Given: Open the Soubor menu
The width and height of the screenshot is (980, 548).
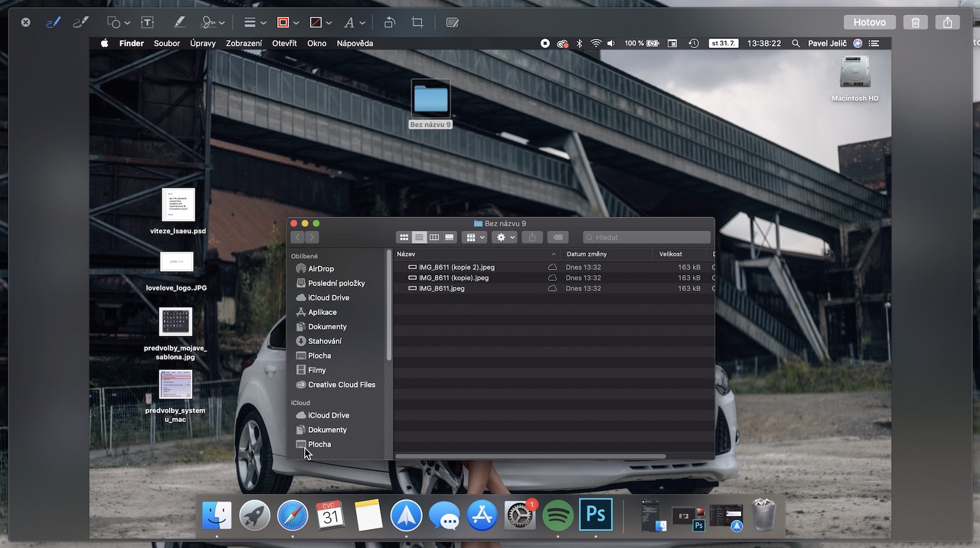Looking at the screenshot, I should click(x=167, y=43).
